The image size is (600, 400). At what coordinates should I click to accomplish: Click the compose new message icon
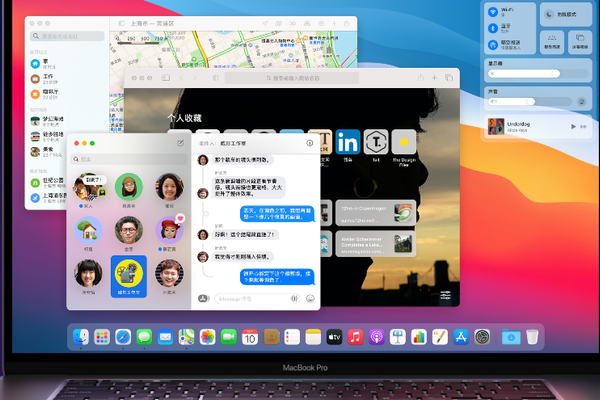pos(180,143)
